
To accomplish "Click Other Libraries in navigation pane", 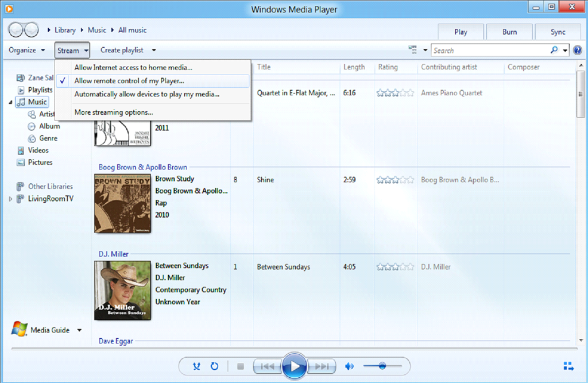I will tap(51, 186).
